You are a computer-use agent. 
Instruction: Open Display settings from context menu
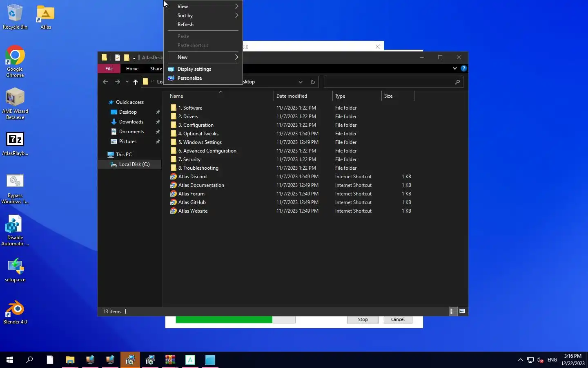(x=203, y=69)
